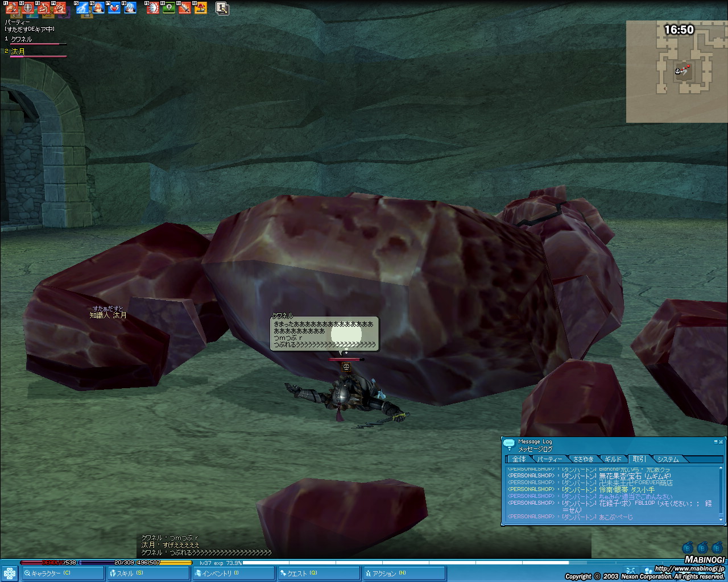Switch to ささやき whisper tab
728x582 pixels.
[583, 459]
